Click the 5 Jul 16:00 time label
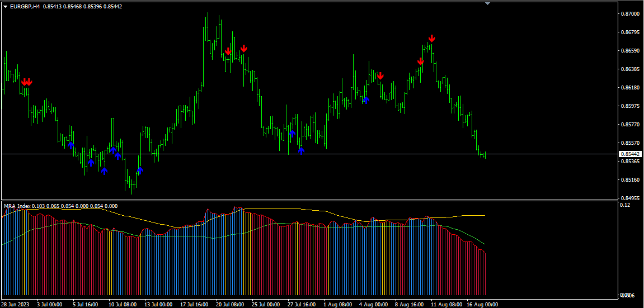Screen dimensions: 644x308 tap(85, 305)
